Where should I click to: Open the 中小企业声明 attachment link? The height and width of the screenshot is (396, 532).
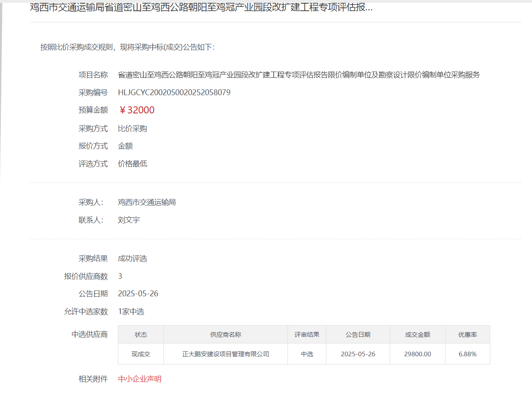[139, 379]
